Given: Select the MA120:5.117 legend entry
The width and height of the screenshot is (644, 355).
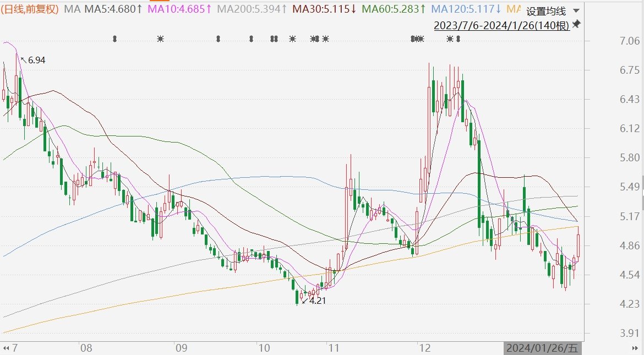Looking at the screenshot, I should [467, 9].
